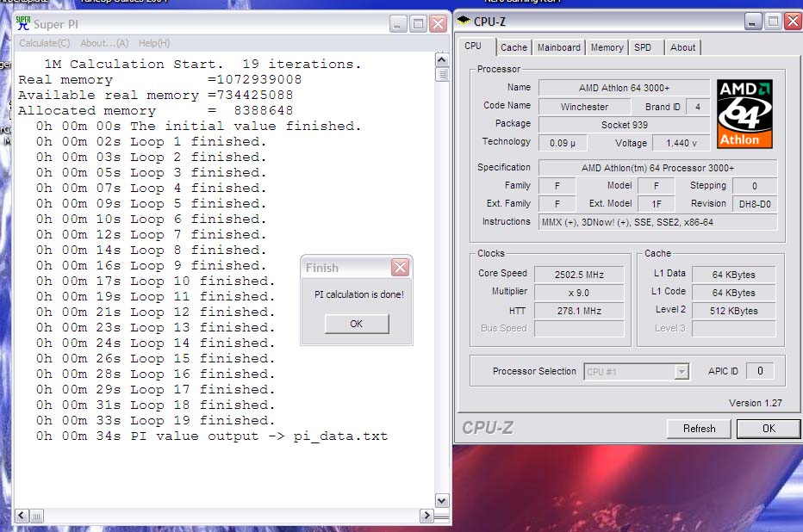The image size is (803, 532).
Task: Click the APIC ID value field
Action: click(760, 371)
